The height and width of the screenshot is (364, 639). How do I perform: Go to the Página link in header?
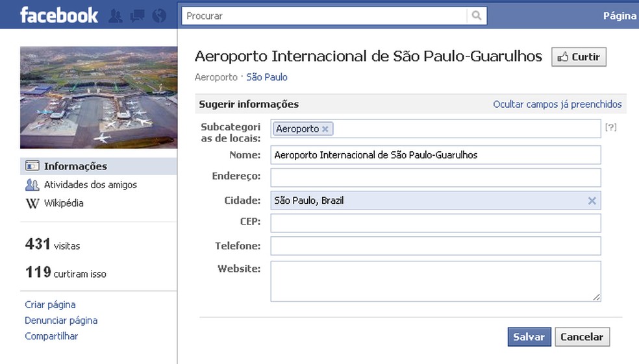click(620, 16)
